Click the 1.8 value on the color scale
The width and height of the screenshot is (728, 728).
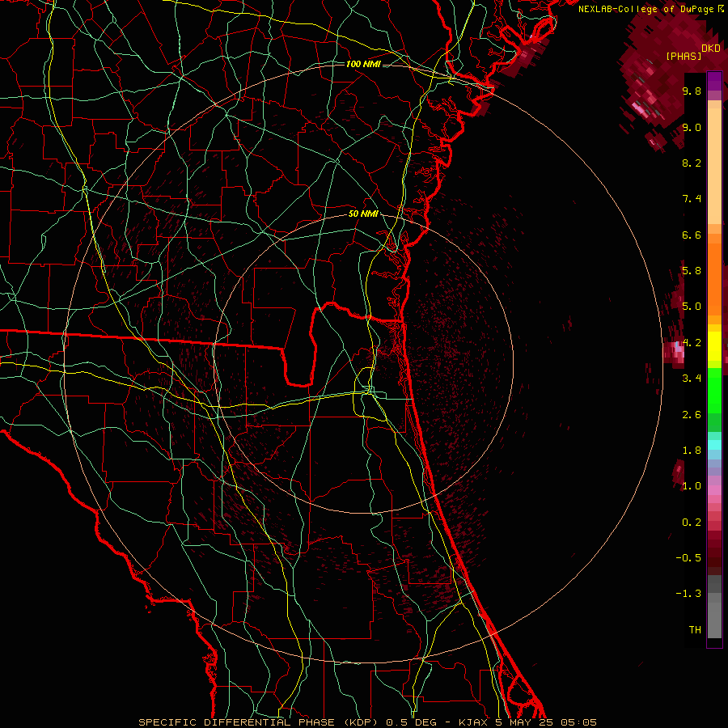[x=692, y=451]
